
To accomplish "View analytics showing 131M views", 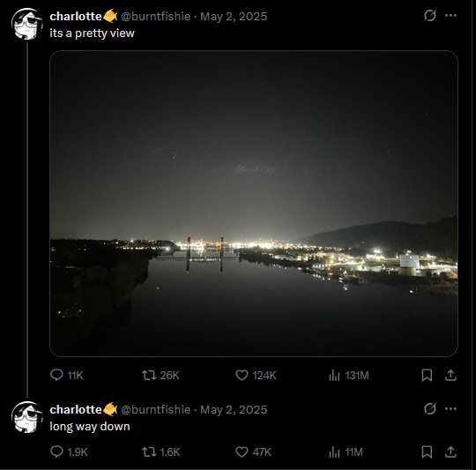I will [348, 376].
